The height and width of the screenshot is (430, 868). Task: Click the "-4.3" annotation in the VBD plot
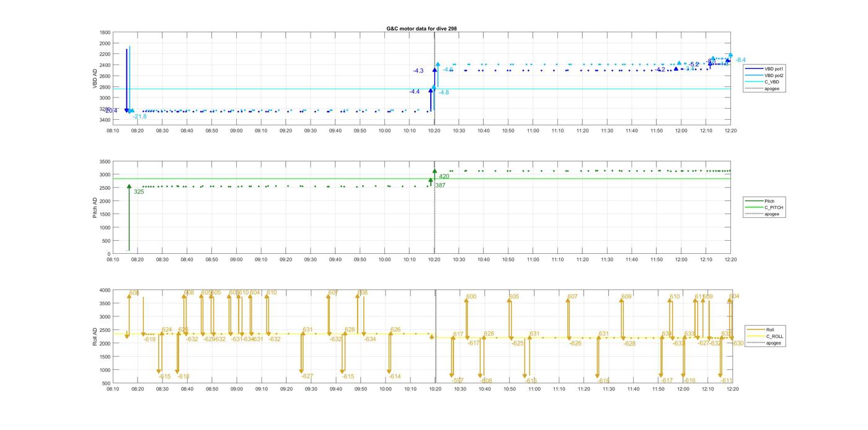pos(418,71)
